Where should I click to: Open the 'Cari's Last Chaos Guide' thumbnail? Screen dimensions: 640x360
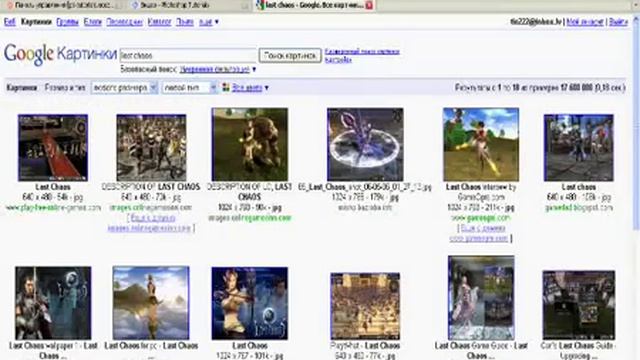coord(578,305)
